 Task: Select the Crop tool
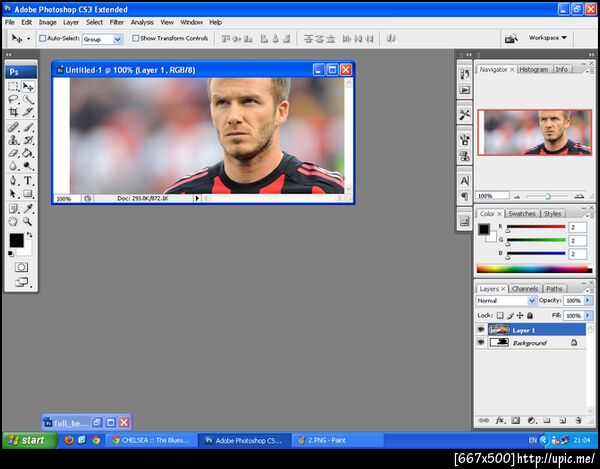(13, 112)
